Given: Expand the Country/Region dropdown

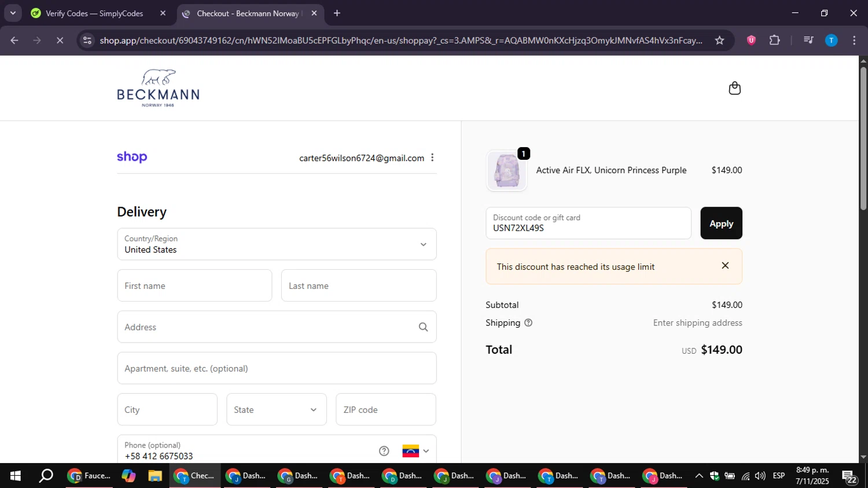Looking at the screenshot, I should pos(277,244).
